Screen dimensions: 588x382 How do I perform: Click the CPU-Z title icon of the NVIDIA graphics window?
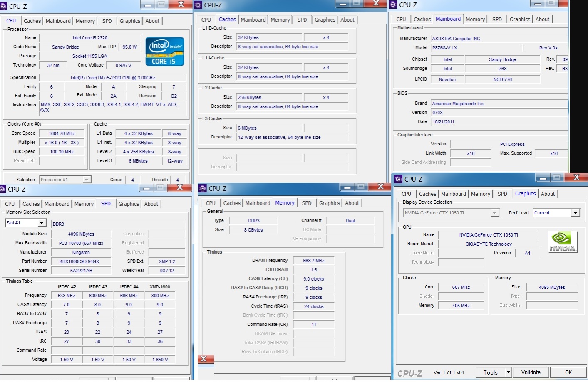point(398,179)
